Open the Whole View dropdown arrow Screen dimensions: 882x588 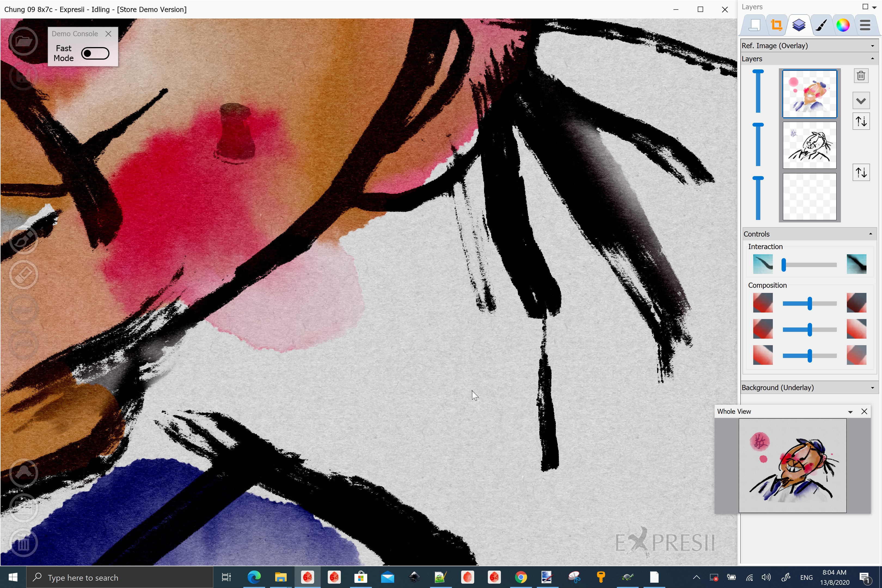point(850,412)
